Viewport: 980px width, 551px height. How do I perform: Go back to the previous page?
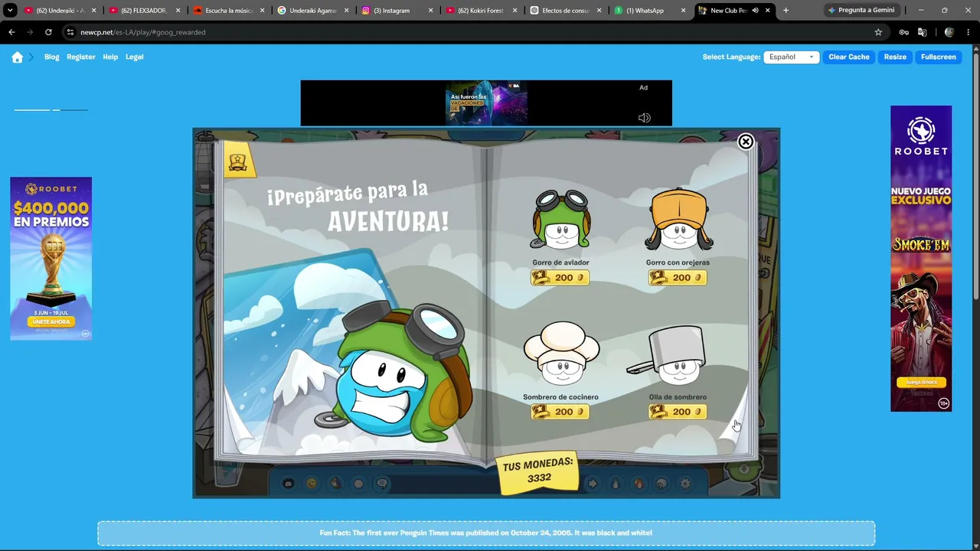pyautogui.click(x=11, y=32)
